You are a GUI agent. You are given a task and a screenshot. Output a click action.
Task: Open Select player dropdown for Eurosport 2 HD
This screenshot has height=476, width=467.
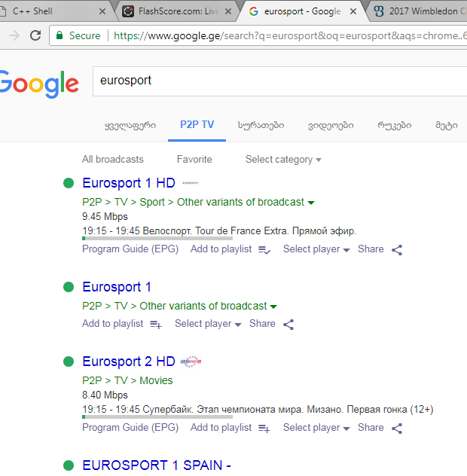(316, 428)
